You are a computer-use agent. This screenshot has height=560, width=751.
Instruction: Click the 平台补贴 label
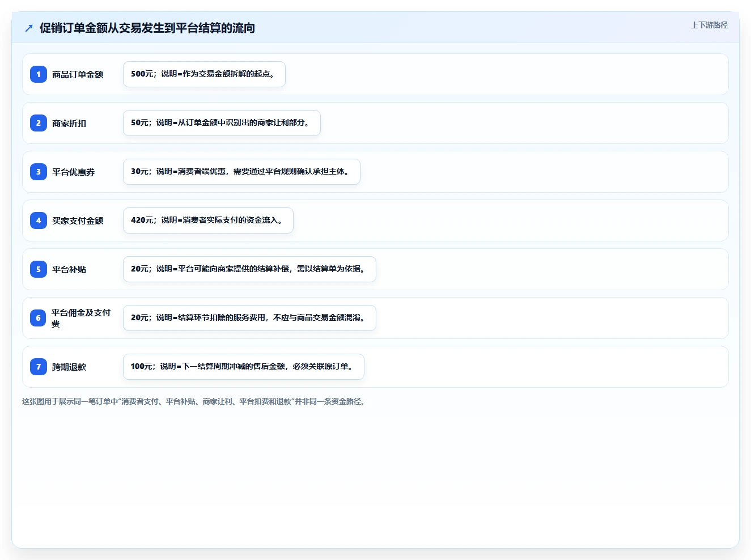tap(69, 269)
